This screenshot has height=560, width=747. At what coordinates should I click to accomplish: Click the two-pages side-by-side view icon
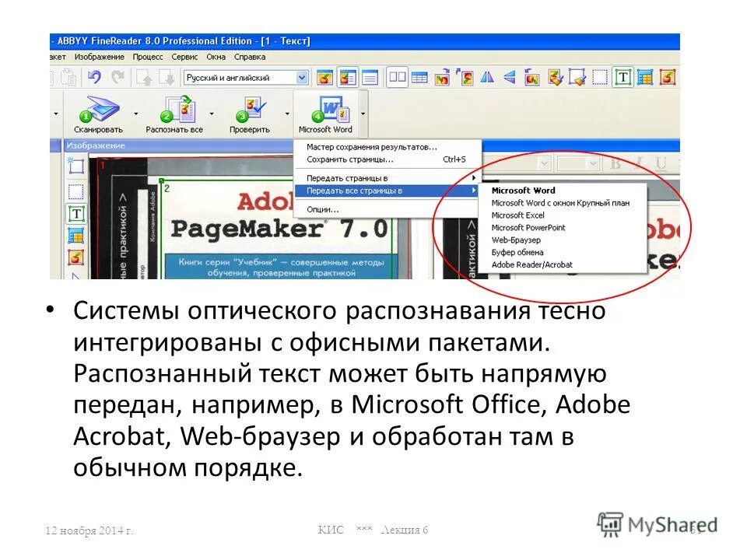[397, 77]
